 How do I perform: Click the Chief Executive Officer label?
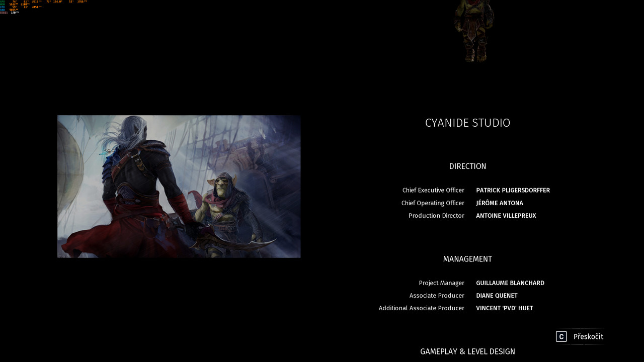433,191
